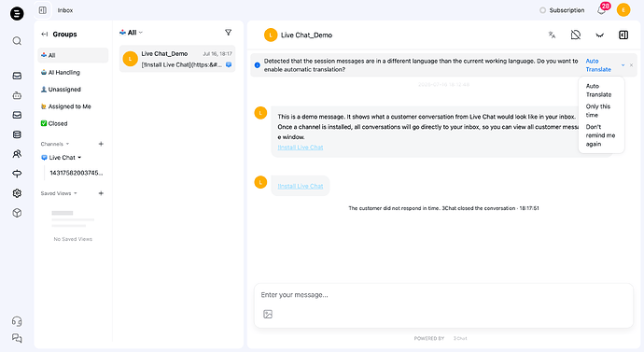Open the orange E user avatar
644x352 pixels.
(x=623, y=10)
